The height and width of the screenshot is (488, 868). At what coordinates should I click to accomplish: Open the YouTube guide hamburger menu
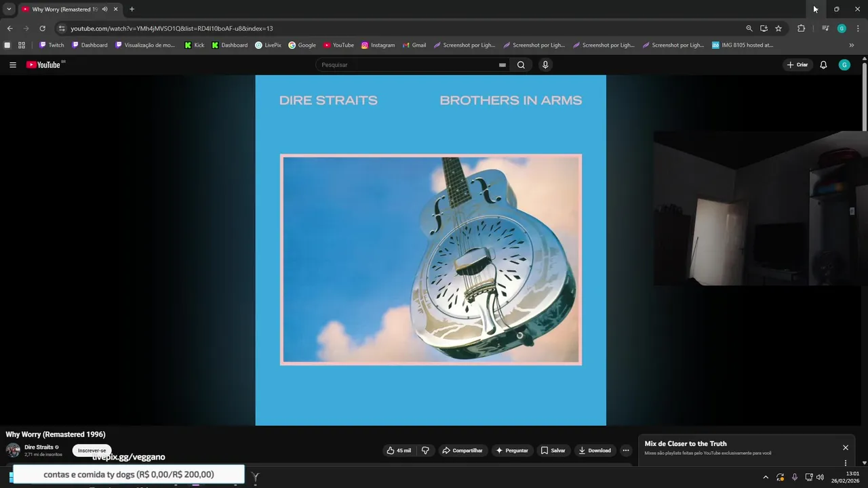[13, 65]
